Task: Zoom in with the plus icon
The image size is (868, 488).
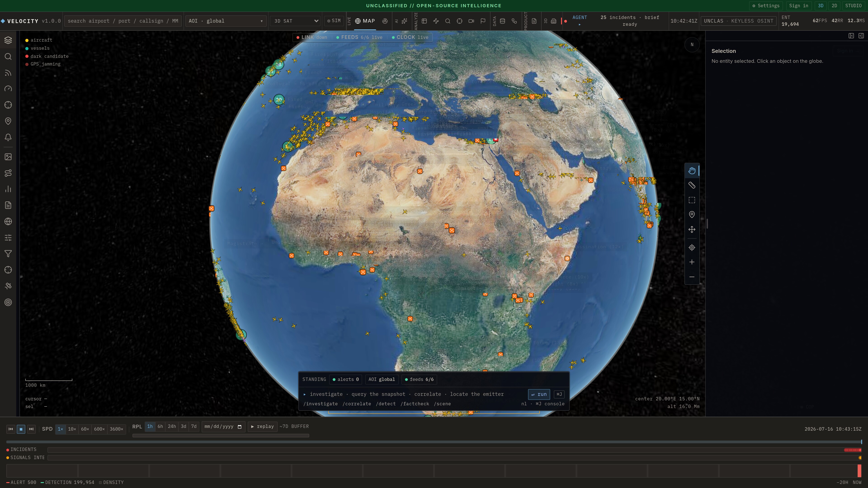Action: [692, 262]
